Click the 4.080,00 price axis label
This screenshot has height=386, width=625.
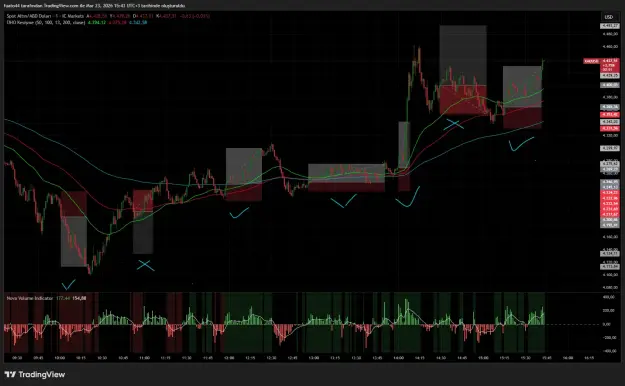[x=610, y=287]
